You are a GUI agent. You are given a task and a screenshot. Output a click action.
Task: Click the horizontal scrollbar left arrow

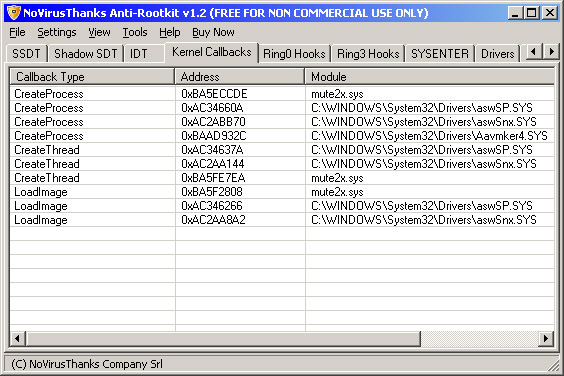coord(17,339)
